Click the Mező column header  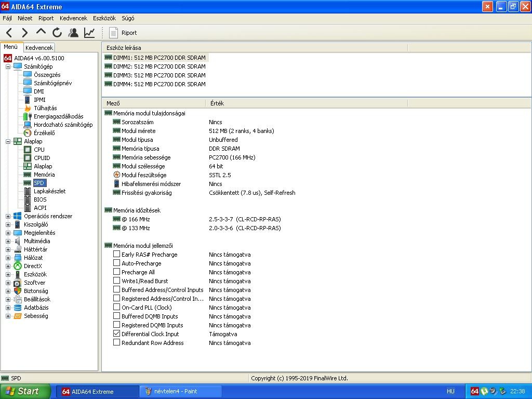coord(154,103)
